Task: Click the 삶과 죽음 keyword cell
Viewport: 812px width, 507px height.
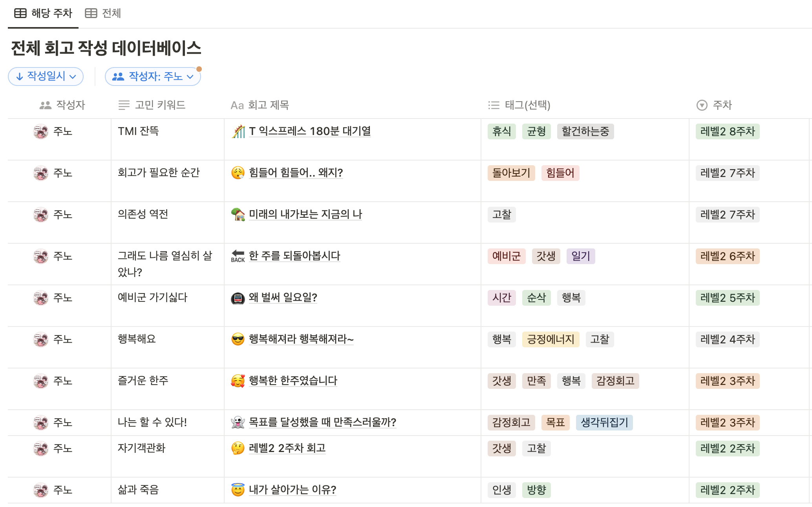Action: 138,490
